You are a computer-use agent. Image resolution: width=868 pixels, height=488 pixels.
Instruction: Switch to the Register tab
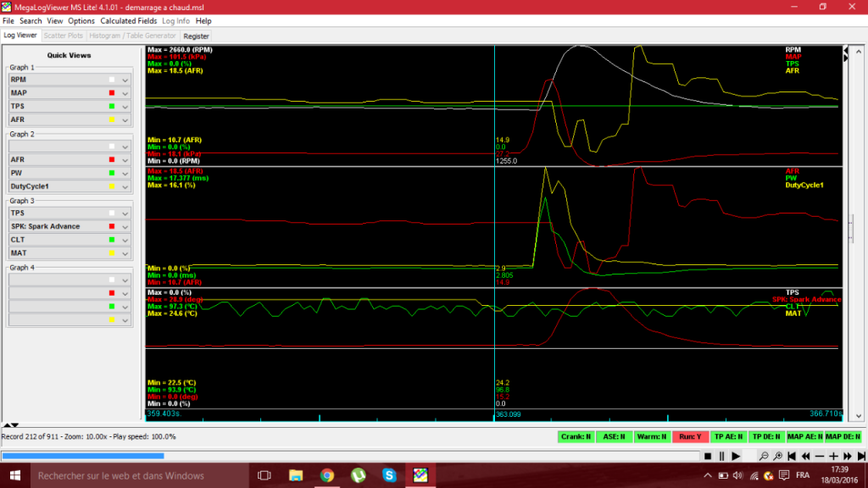(196, 36)
